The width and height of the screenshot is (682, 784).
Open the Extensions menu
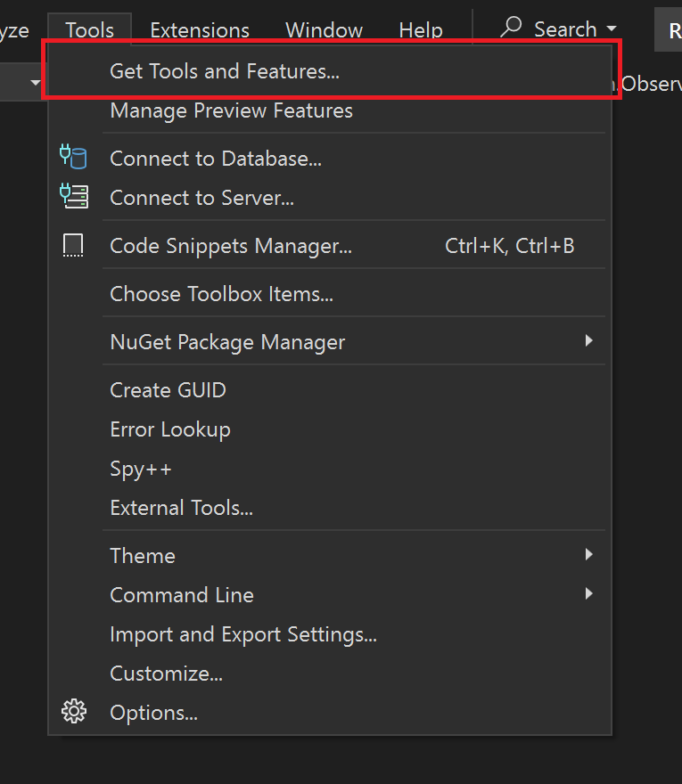200,30
